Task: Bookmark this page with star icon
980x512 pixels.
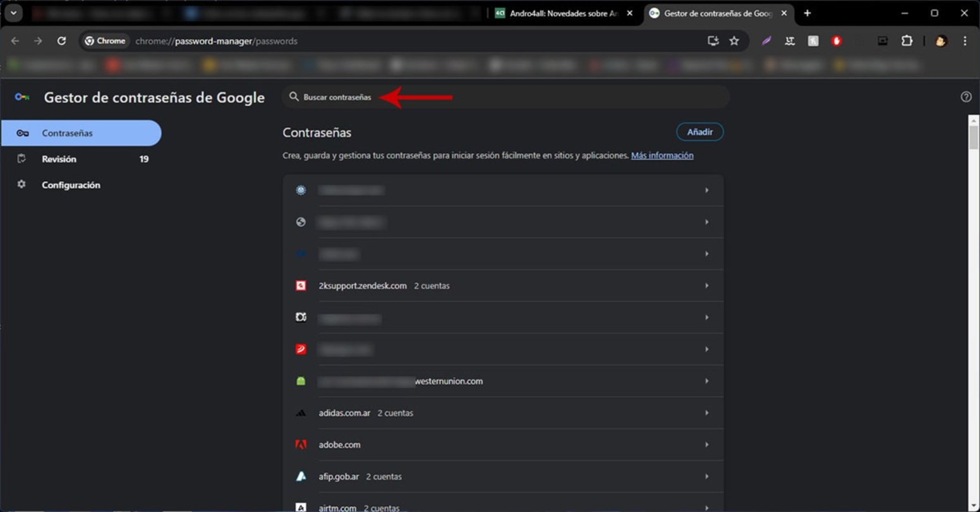Action: tap(734, 41)
